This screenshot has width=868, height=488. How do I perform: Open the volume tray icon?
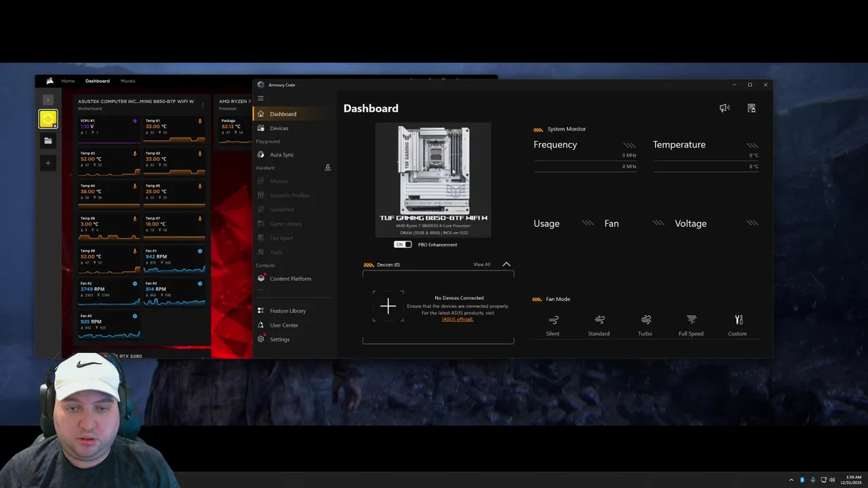click(x=833, y=480)
